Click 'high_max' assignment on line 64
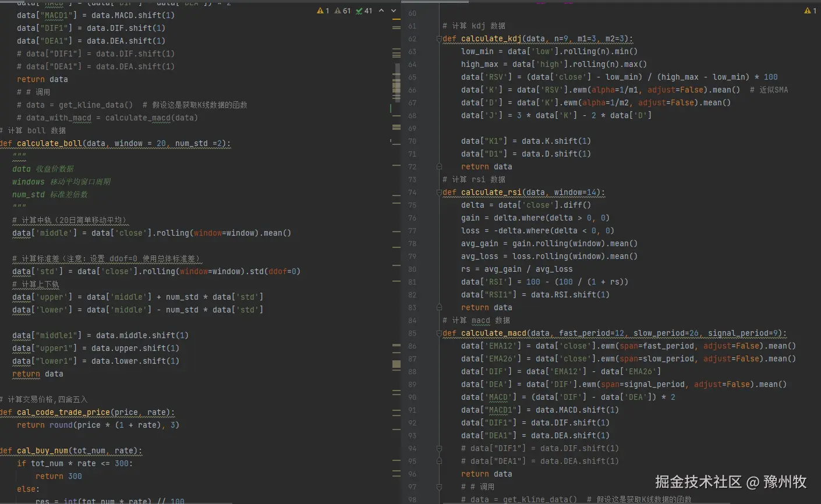This screenshot has width=821, height=504. click(x=554, y=65)
